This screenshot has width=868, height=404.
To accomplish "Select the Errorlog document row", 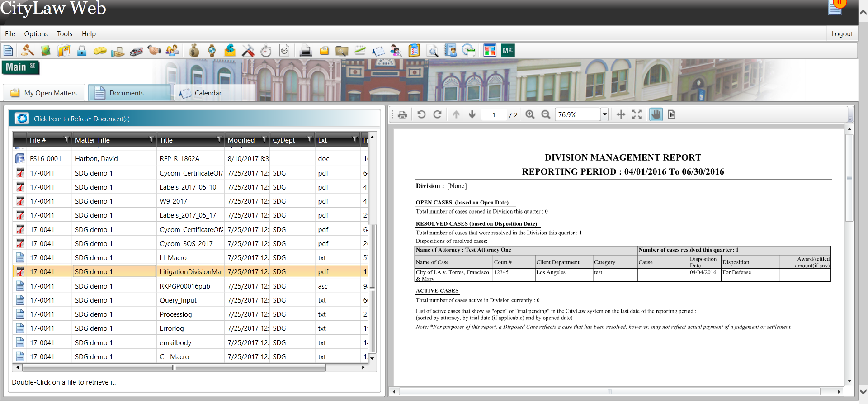I will [x=190, y=328].
